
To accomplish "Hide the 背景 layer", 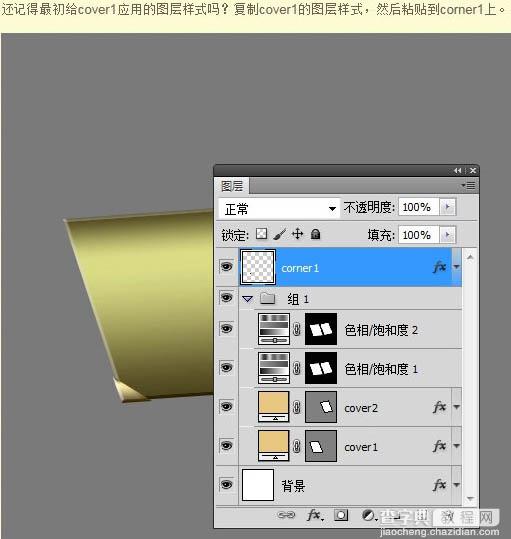I will (226, 485).
